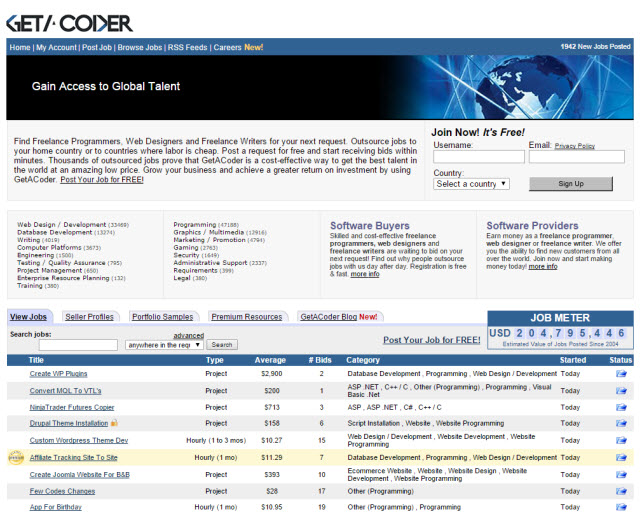The width and height of the screenshot is (640, 515).
Task: Open Affiliate Tracking Site To Site job
Action: click(x=73, y=457)
